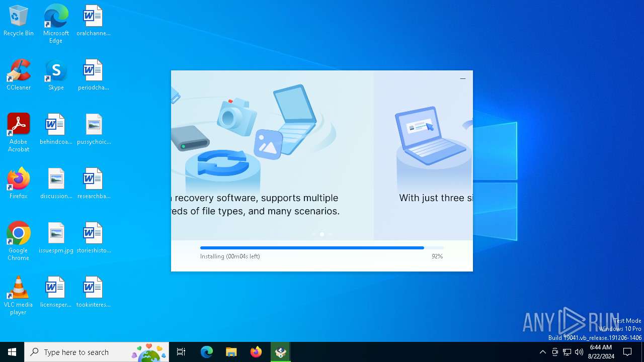644x362 pixels.
Task: Select the tookinteres... Word document
Action: click(94, 293)
